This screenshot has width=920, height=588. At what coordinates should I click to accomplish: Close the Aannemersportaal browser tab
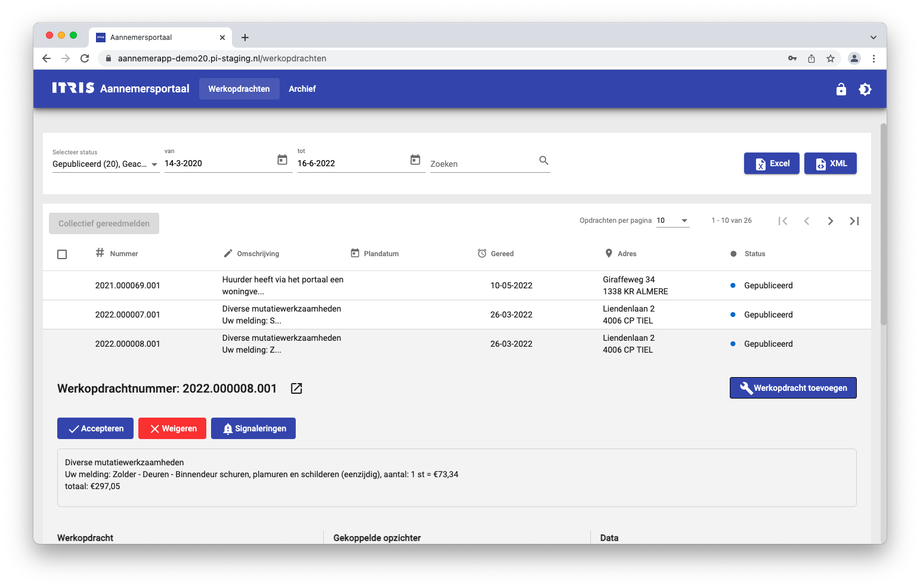click(222, 38)
